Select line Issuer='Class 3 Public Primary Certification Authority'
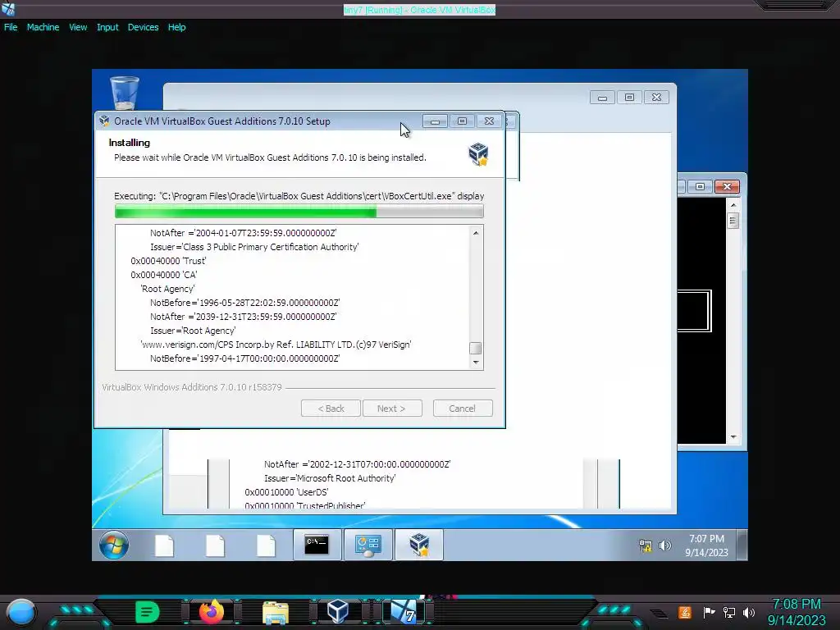Viewport: 840px width, 630px height. click(x=254, y=247)
